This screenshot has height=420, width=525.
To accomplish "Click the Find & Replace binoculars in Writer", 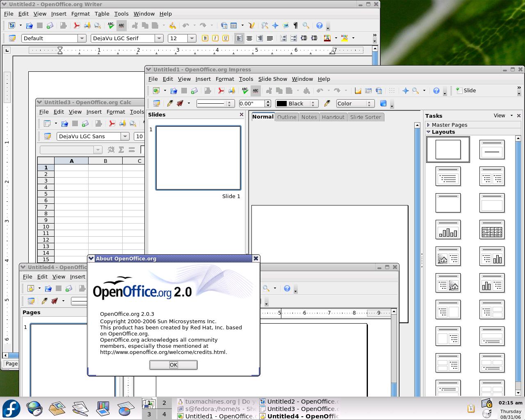I will tap(265, 25).
